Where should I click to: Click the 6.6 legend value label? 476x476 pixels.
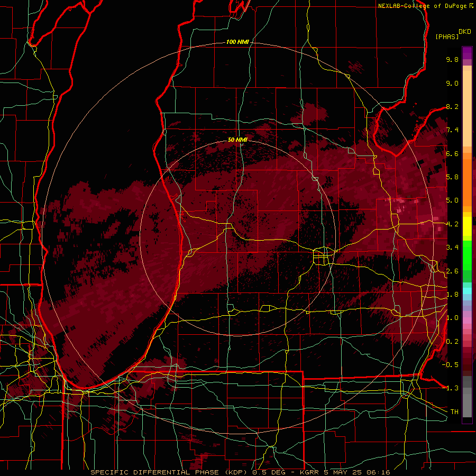tap(452, 153)
